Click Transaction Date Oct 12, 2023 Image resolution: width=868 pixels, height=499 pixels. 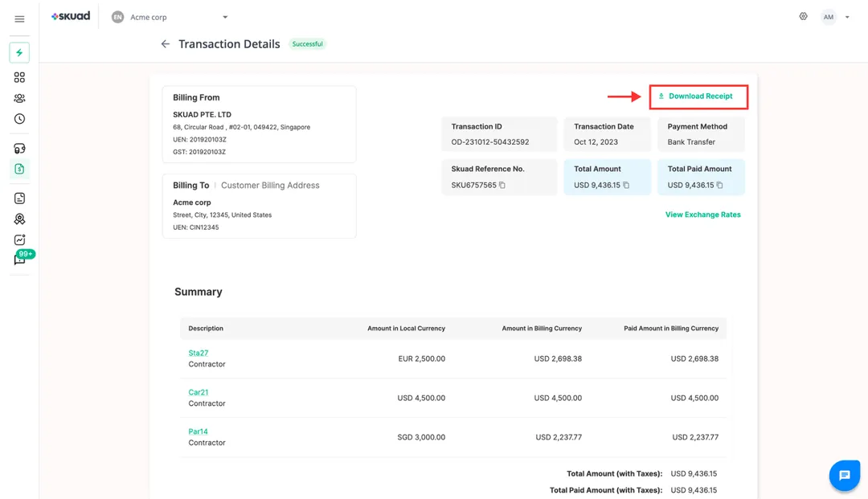click(x=596, y=142)
